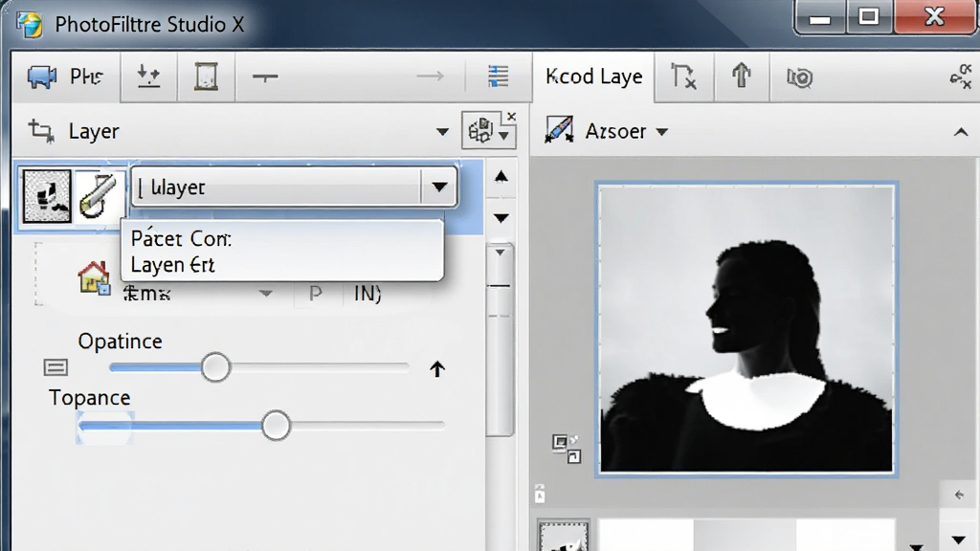The height and width of the screenshot is (551, 980).
Task: Click the IN) button
Action: tap(367, 293)
